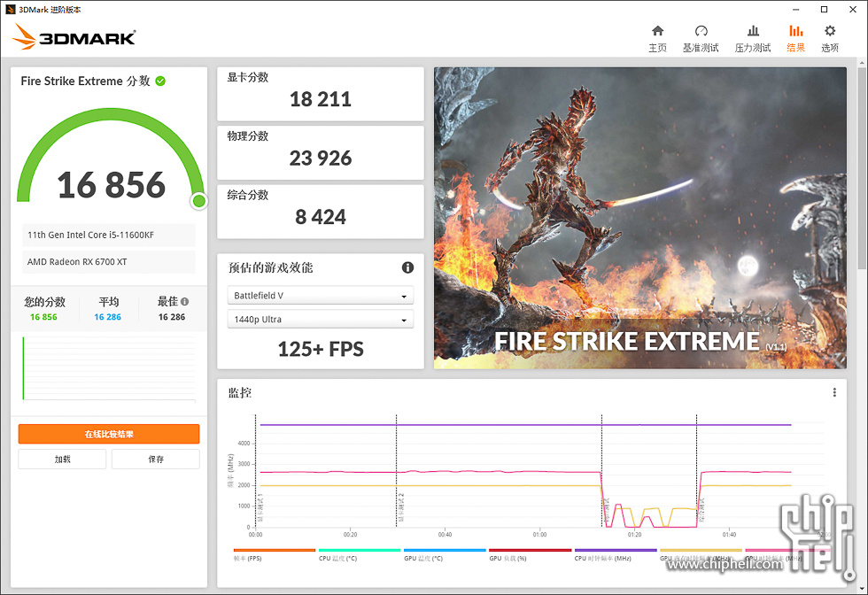
Task: Open the 1440p Ultra preset dropdown
Action: point(320,319)
